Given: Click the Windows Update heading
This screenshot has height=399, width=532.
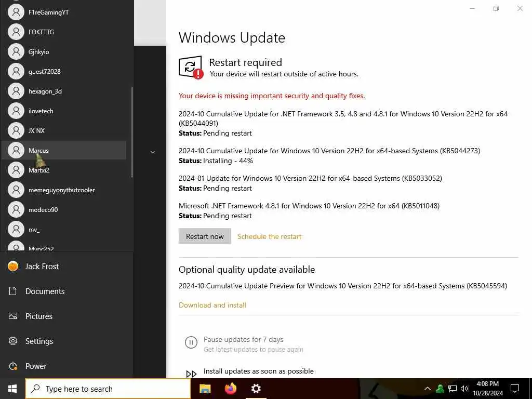Looking at the screenshot, I should coord(232,37).
